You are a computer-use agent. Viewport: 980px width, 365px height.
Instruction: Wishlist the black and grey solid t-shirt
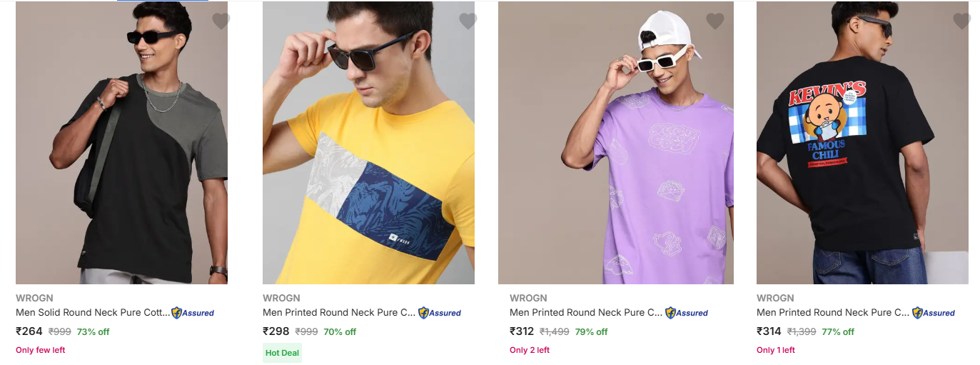(x=221, y=21)
